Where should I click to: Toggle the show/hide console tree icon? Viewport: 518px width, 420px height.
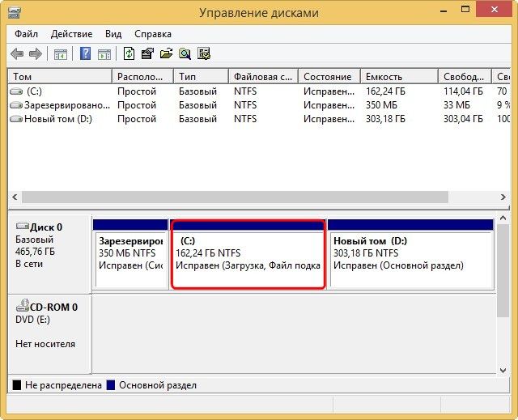(x=61, y=53)
